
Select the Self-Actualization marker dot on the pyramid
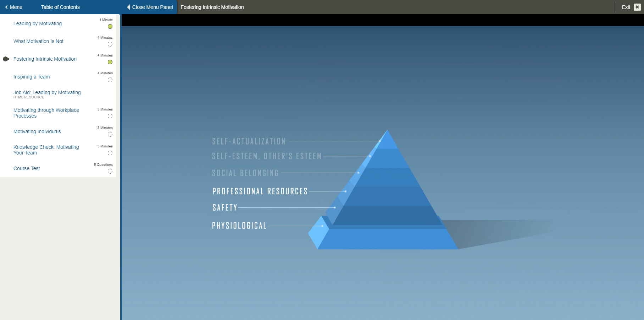[x=379, y=141]
